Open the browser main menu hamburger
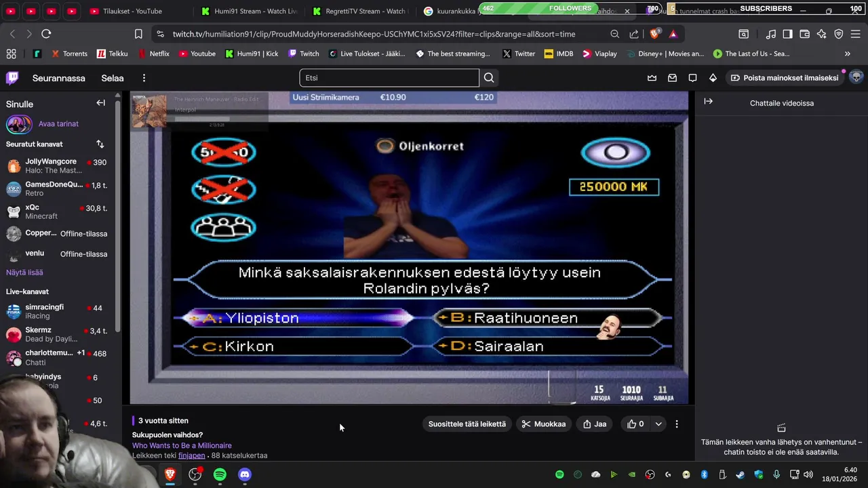The image size is (868, 488). point(856,34)
